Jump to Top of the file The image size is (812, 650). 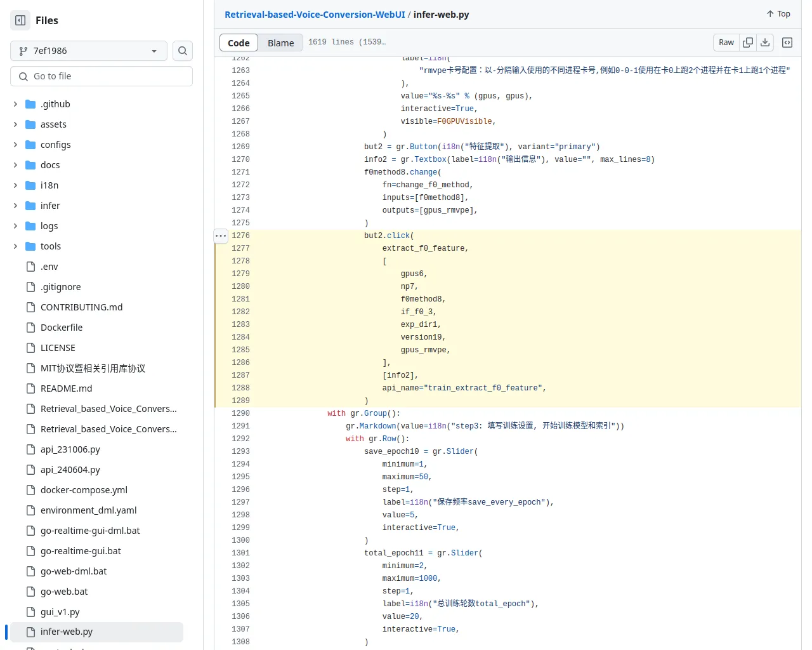778,14
